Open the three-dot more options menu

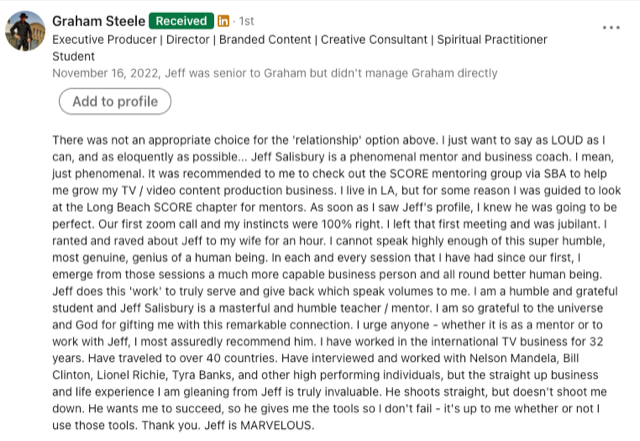[611, 28]
